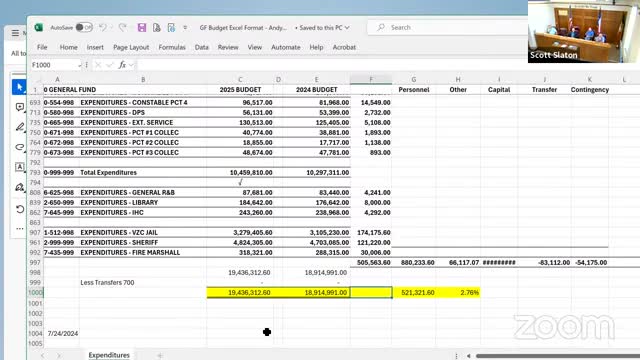This screenshot has height=360, width=640.
Task: Select the stamp tool in left toolbar
Action: pyautogui.click(x=19, y=187)
